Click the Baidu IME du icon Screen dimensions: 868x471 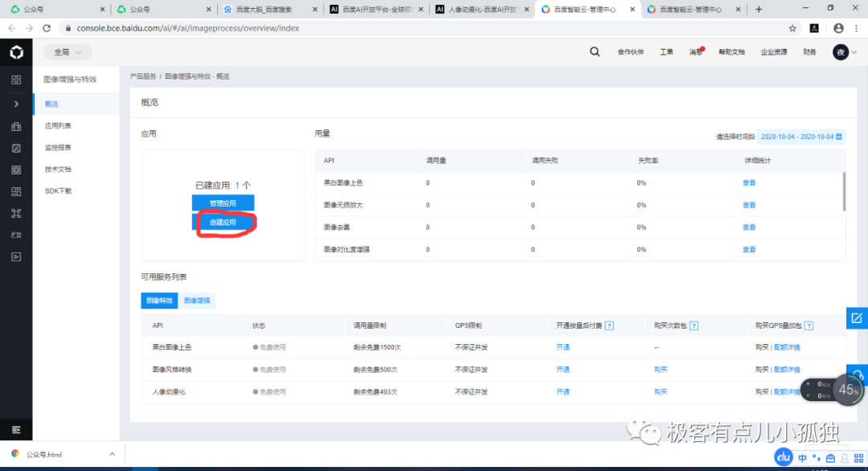tap(784, 457)
